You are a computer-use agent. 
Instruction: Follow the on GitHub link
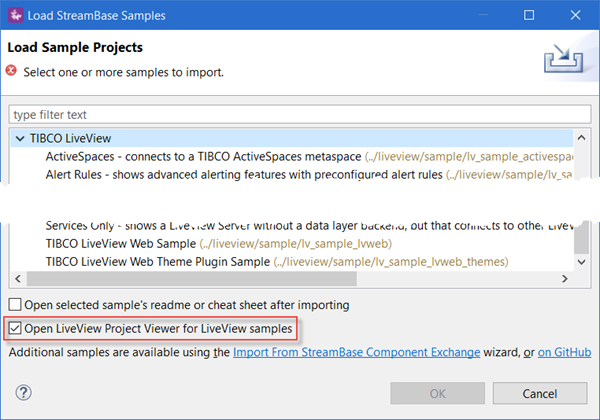(x=564, y=353)
